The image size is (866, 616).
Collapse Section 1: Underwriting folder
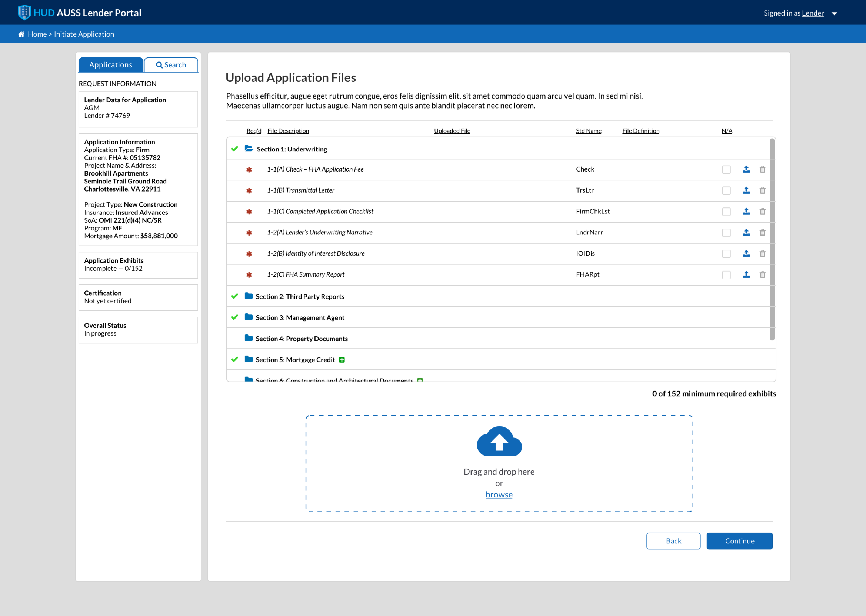coord(249,149)
